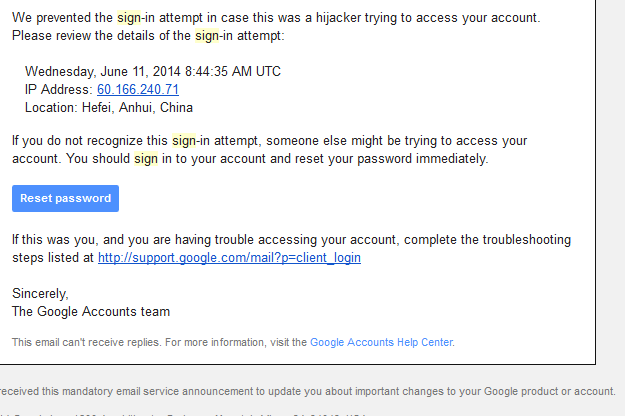
Task: Click highlighted "sign" in "You should sign in"
Action: click(x=146, y=159)
